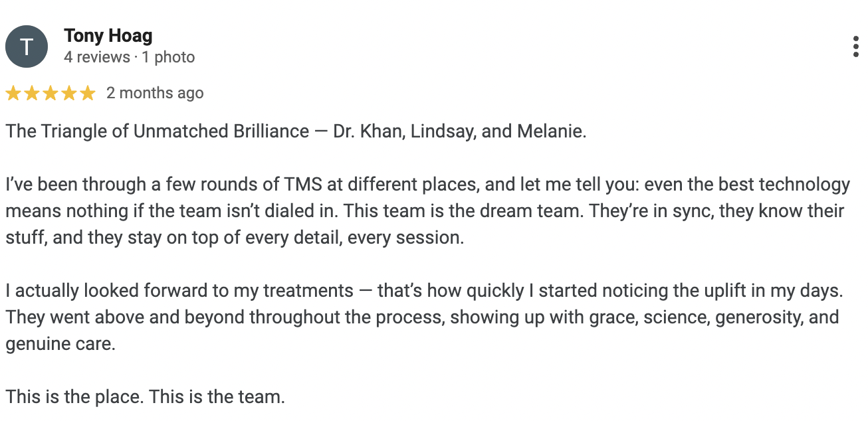
Task: Open the Tony Hoag reviewer profile name
Action: pyautogui.click(x=108, y=36)
